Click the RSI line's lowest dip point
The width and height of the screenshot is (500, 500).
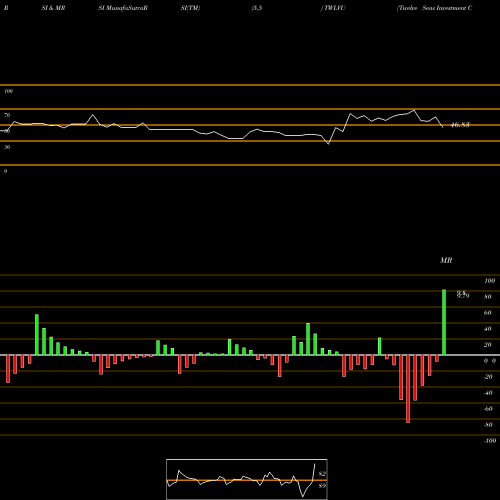click(329, 144)
